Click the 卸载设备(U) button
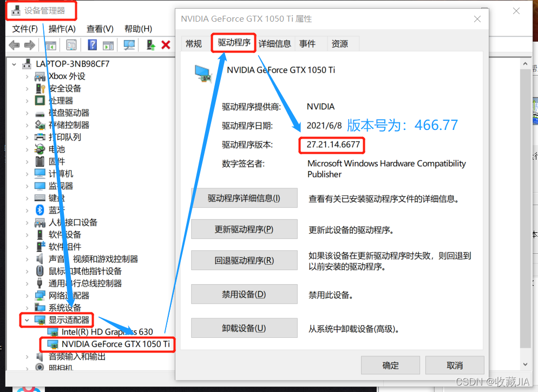The width and height of the screenshot is (538, 392). point(244,328)
